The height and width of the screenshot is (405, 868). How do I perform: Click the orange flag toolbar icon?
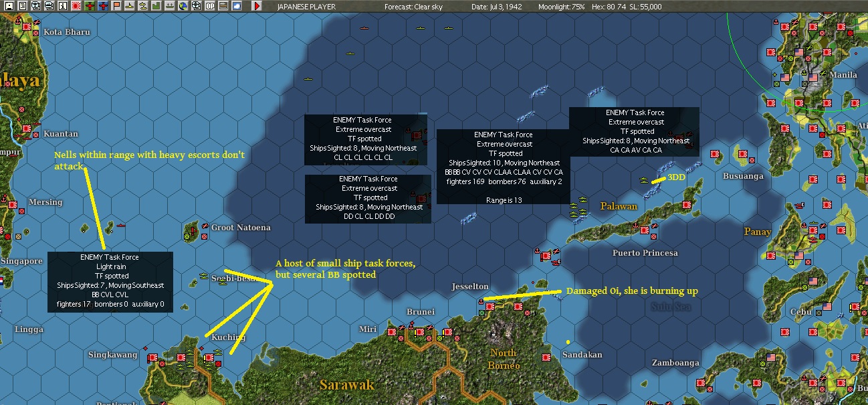tap(116, 6)
